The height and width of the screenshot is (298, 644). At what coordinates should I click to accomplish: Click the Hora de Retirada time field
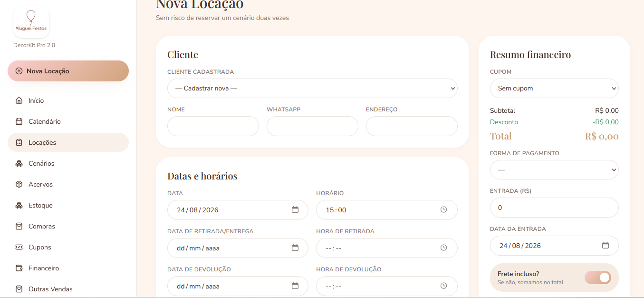pyautogui.click(x=387, y=248)
